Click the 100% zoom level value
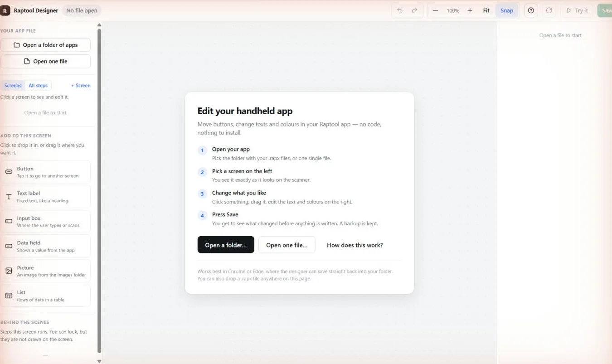 [453, 10]
